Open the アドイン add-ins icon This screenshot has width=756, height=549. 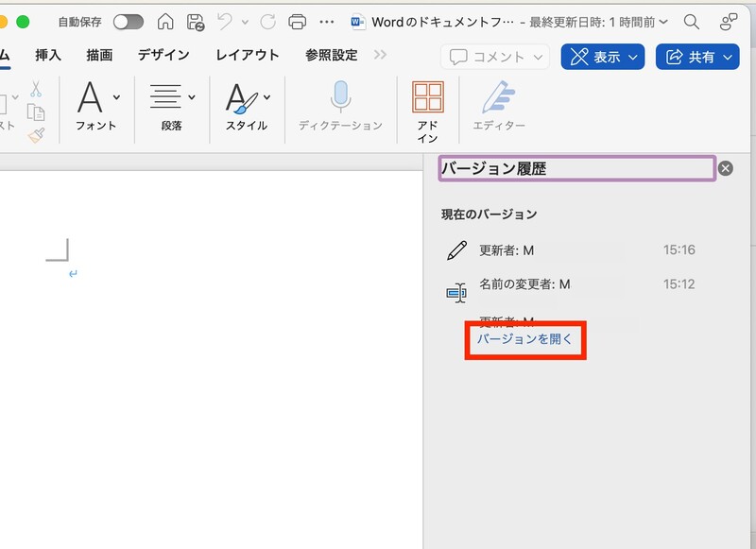(x=427, y=107)
